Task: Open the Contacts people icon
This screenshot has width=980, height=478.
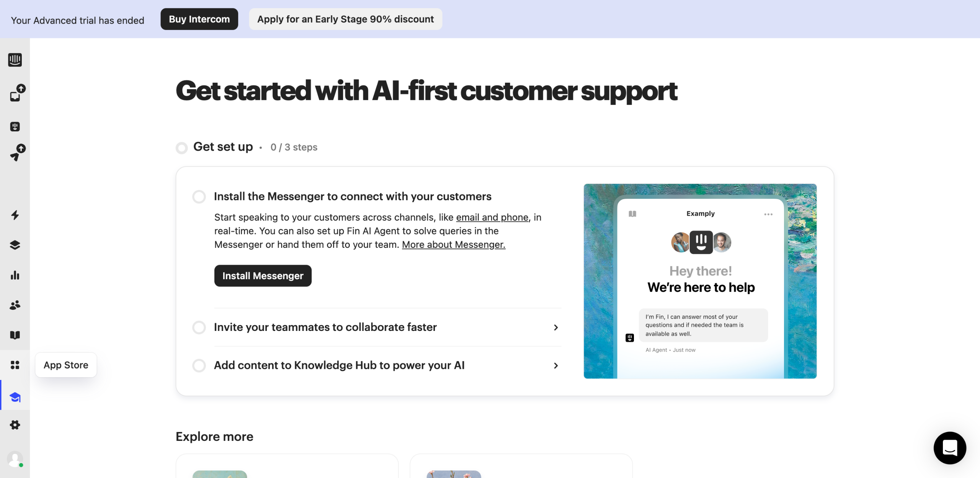Action: (x=15, y=305)
